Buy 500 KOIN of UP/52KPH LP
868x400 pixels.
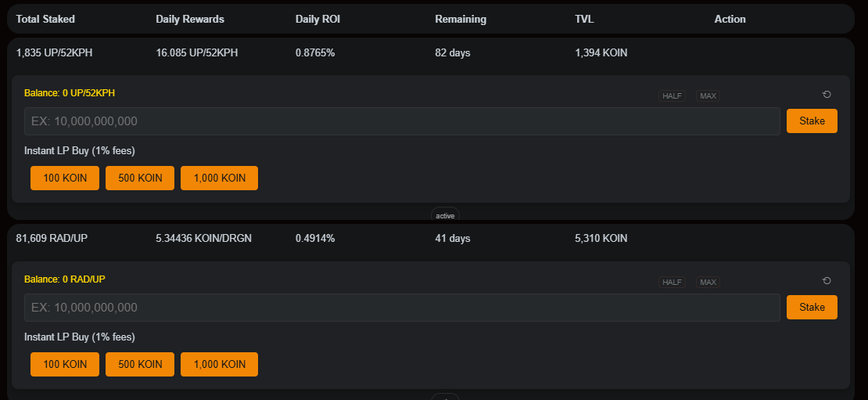pyautogui.click(x=140, y=178)
